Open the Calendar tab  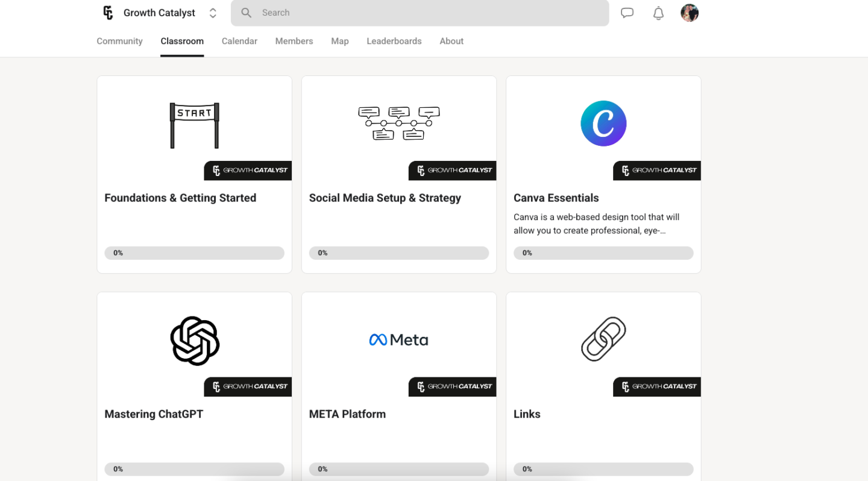[x=239, y=41]
